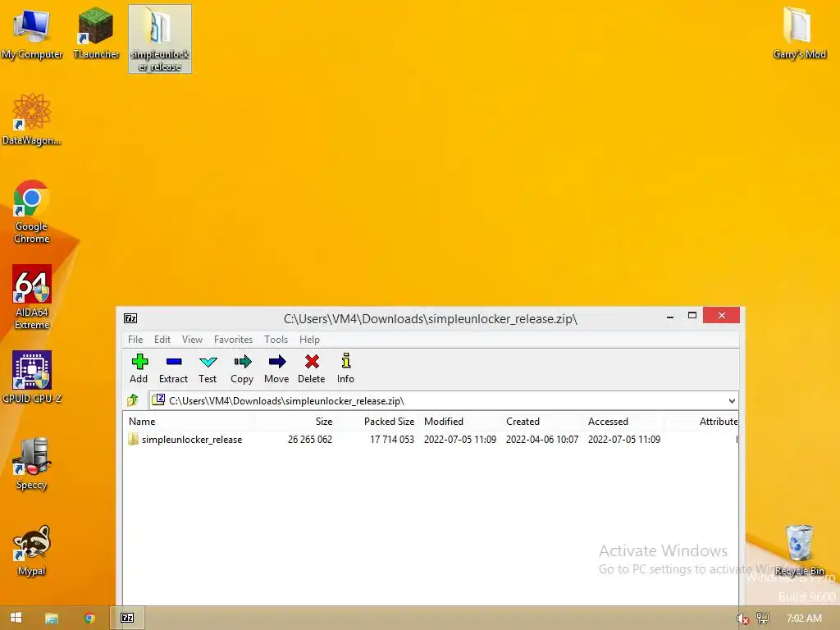This screenshot has width=840, height=630.
Task: Click the Test archive toolbar icon
Action: click(208, 362)
